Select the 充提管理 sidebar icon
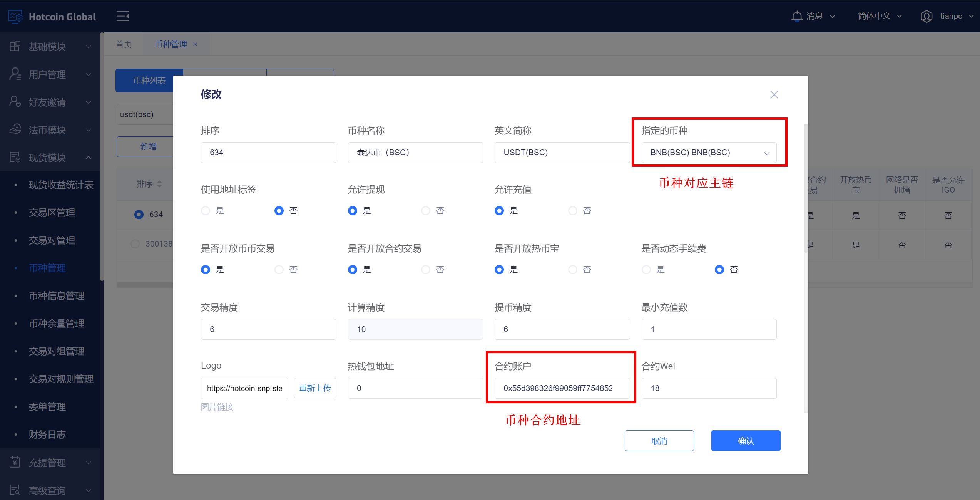980x500 pixels. point(15,462)
